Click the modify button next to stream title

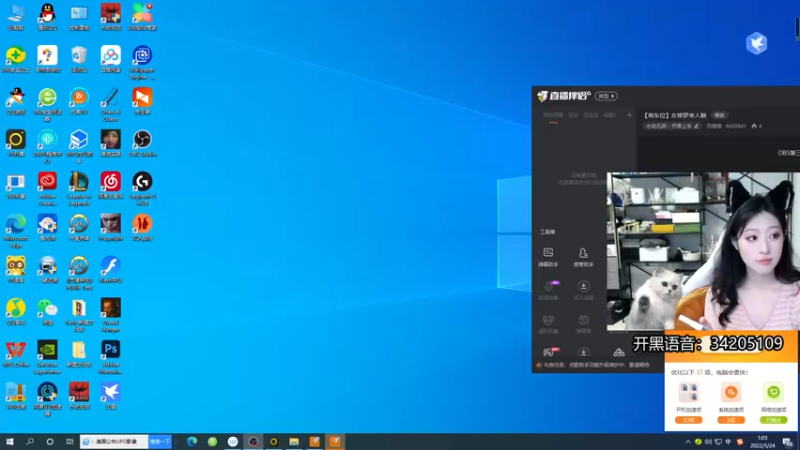pyautogui.click(x=719, y=115)
